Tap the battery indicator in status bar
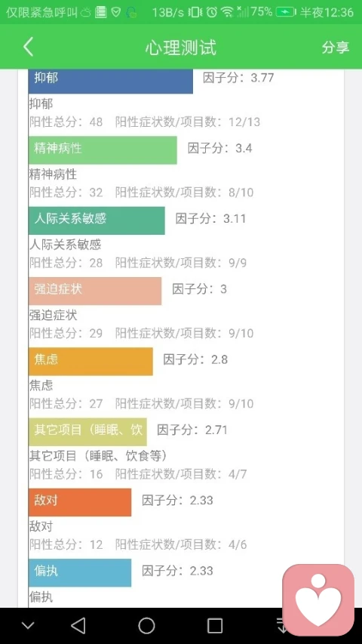Image resolution: width=362 pixels, height=644 pixels. (286, 12)
